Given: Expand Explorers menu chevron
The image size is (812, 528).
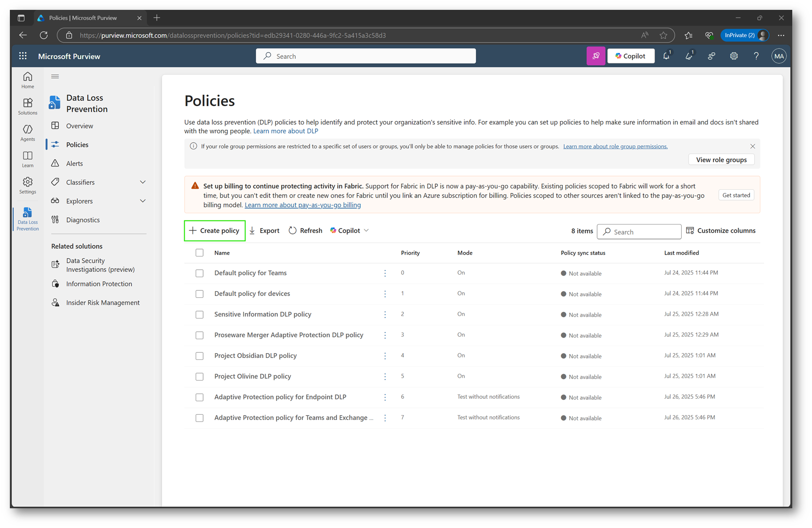Looking at the screenshot, I should (142, 201).
